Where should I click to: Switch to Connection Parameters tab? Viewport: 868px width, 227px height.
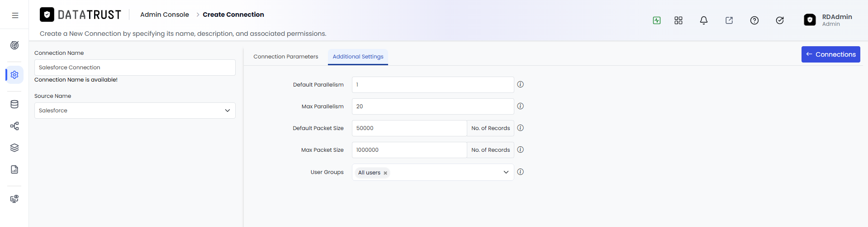click(286, 57)
